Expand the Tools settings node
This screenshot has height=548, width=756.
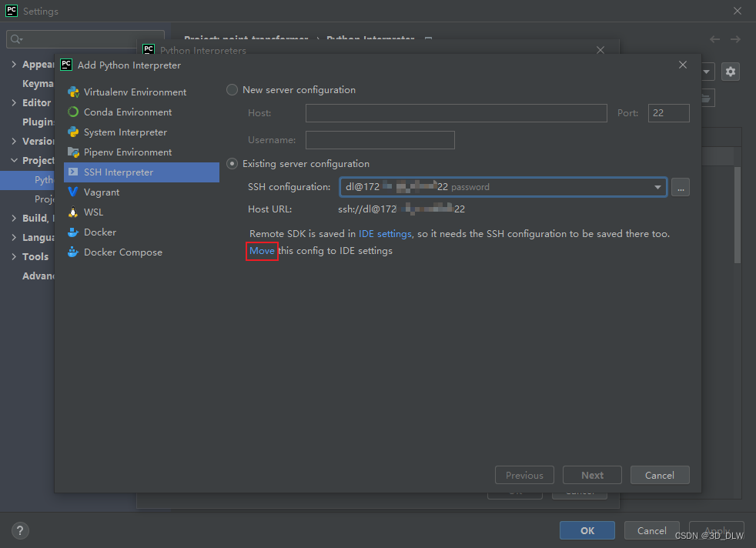pyautogui.click(x=14, y=257)
